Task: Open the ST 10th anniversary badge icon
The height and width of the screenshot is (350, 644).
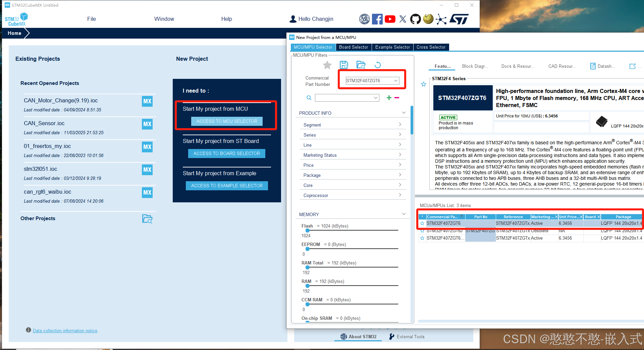Action: tap(364, 19)
